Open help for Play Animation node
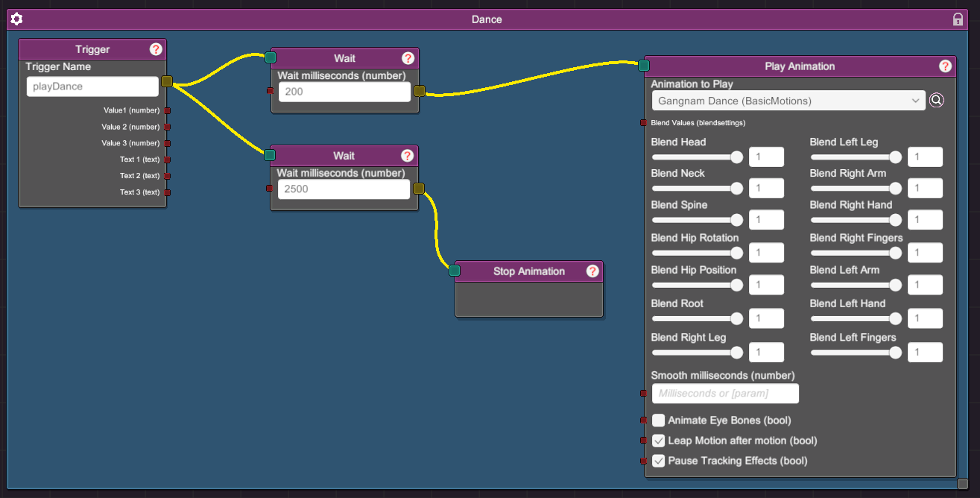Image resolution: width=980 pixels, height=498 pixels. click(x=945, y=66)
